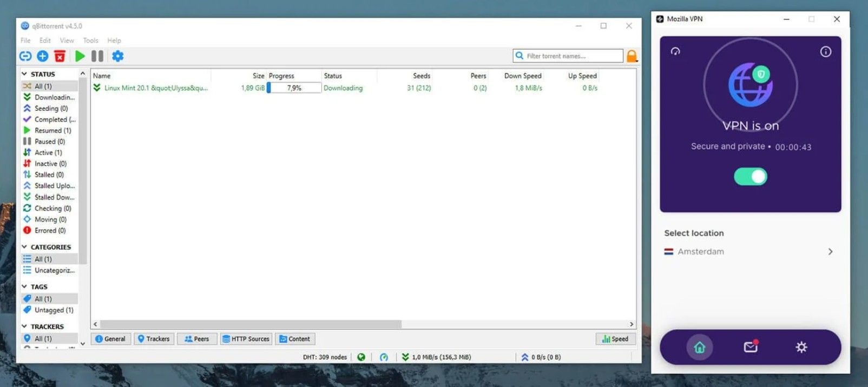The image size is (868, 387).
Task: Open Mozilla VPN home tab
Action: tap(699, 348)
